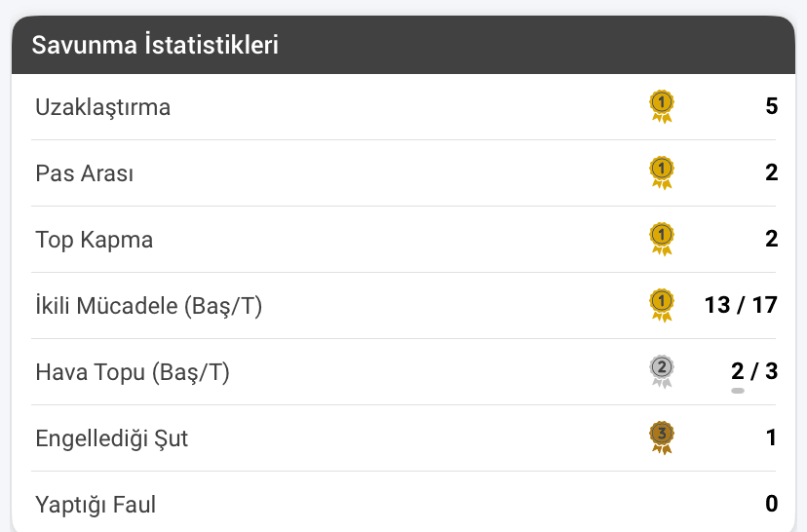
Task: Select the Yaptığı Faul value 0
Action: coord(772,504)
